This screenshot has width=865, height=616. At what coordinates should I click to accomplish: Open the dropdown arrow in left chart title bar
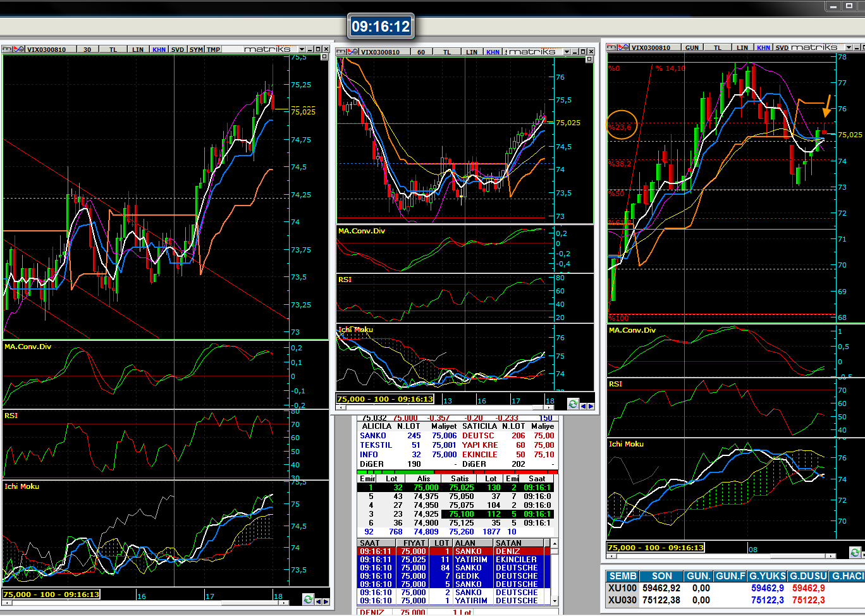point(302,49)
